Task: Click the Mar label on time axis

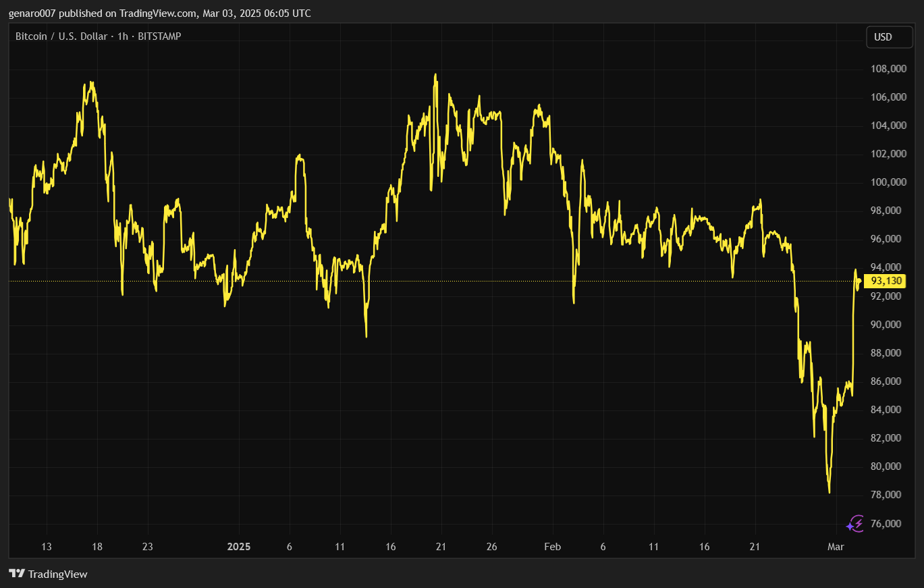Action: point(836,547)
